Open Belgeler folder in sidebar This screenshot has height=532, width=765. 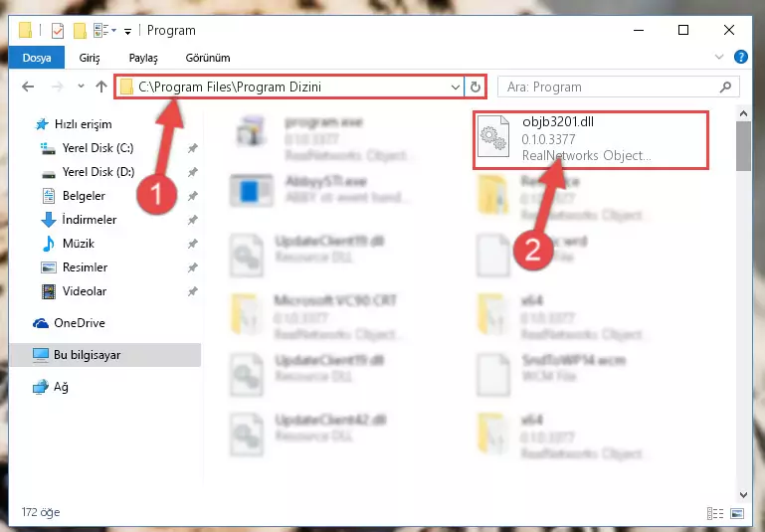(x=84, y=196)
